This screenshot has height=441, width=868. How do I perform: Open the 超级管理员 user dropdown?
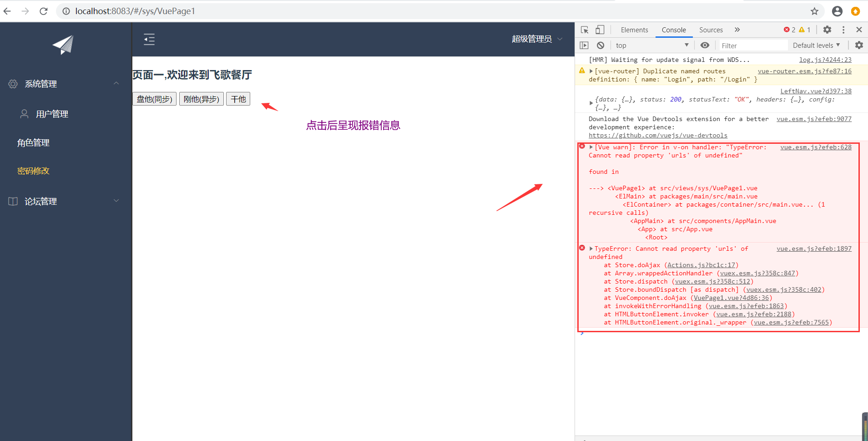(x=537, y=39)
